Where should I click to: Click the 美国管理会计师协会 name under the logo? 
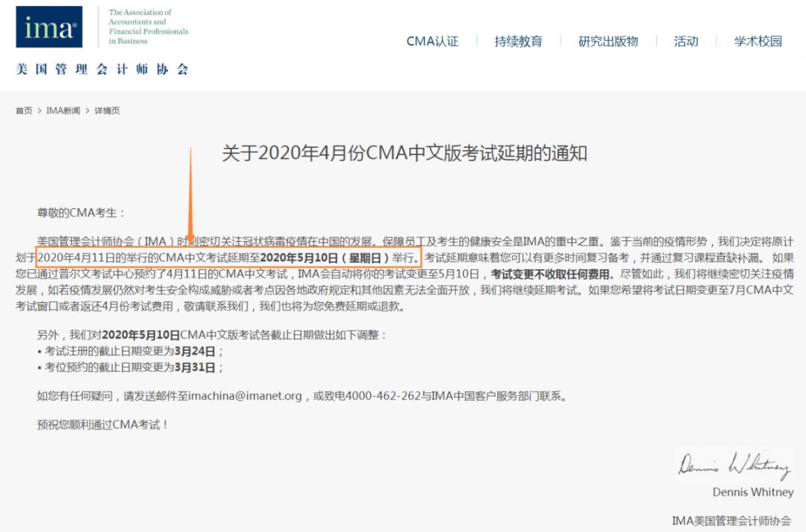click(x=102, y=69)
